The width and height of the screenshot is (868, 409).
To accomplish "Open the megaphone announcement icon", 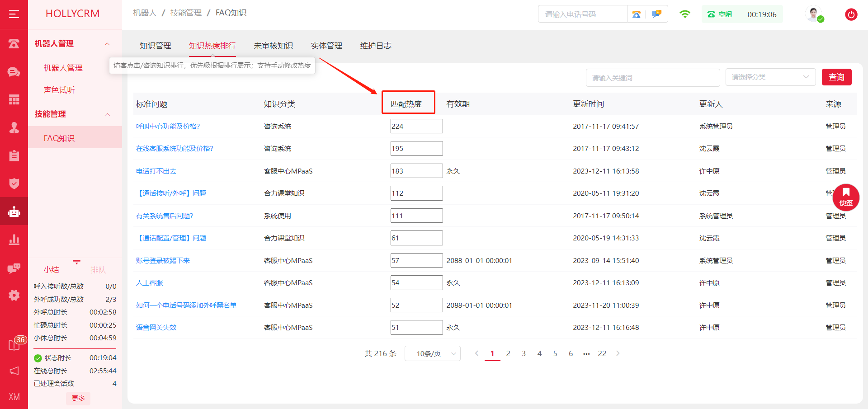I will (x=14, y=371).
